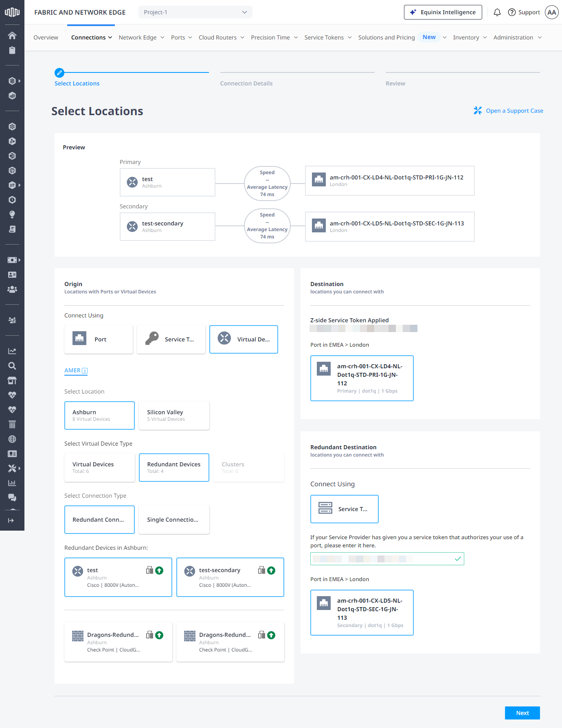Open the bar-chart hexagon sidebar icon
Screen dimensions: 562x728
12,96
